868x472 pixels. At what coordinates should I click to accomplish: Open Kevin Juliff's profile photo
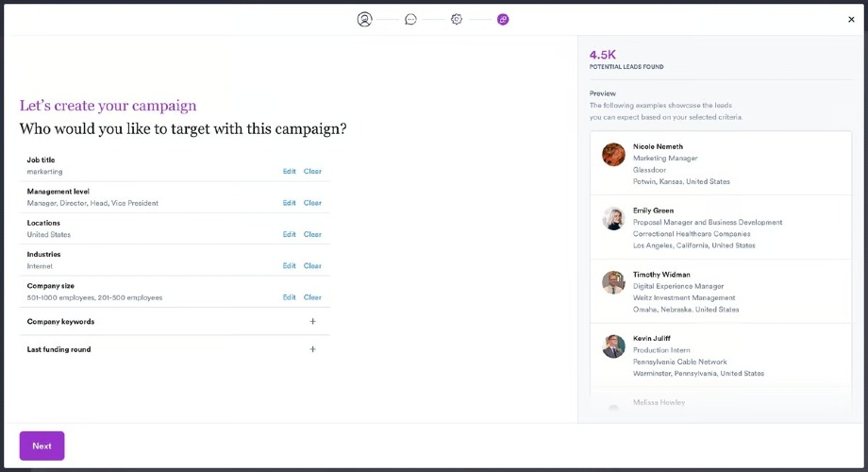click(x=613, y=346)
